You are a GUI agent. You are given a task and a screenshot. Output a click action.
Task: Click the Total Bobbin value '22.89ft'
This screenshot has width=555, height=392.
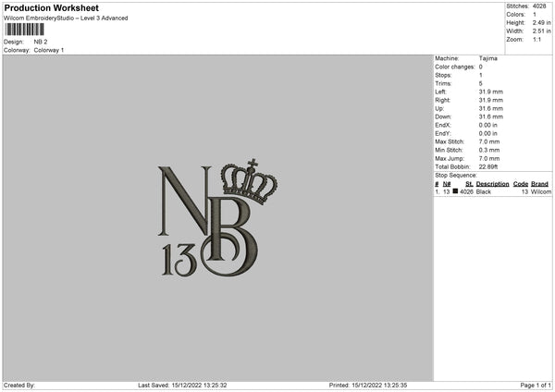click(x=488, y=167)
